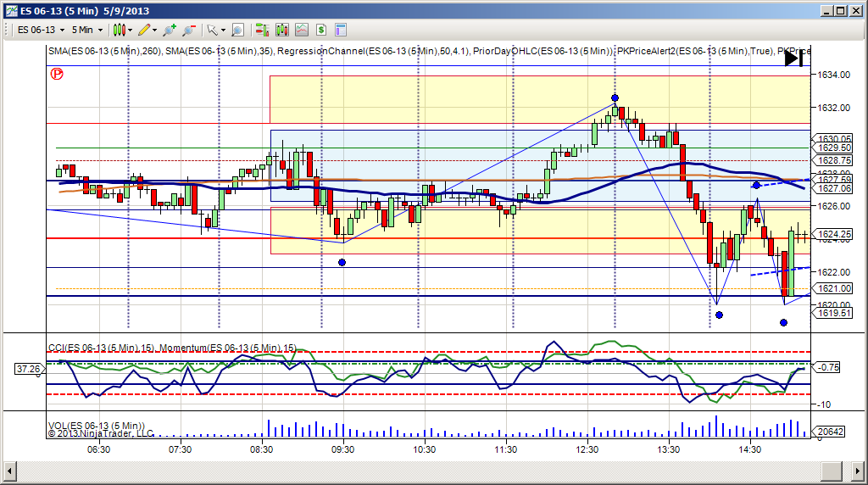Click the RegressionChannel indicator label

pos(373,51)
